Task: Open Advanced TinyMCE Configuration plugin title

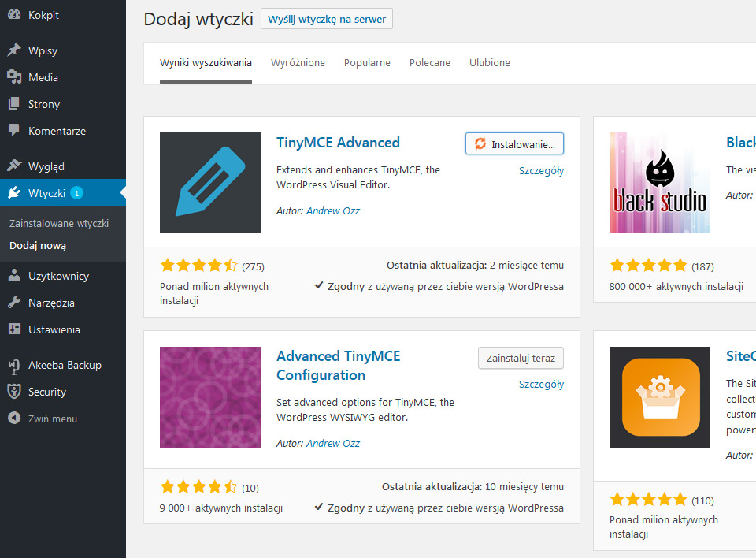Action: coord(338,366)
